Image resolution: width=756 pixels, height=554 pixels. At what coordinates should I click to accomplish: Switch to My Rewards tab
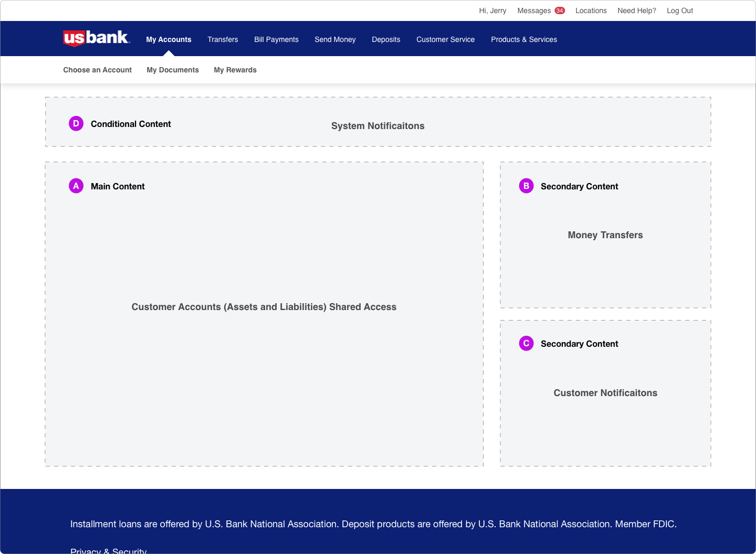click(x=235, y=70)
